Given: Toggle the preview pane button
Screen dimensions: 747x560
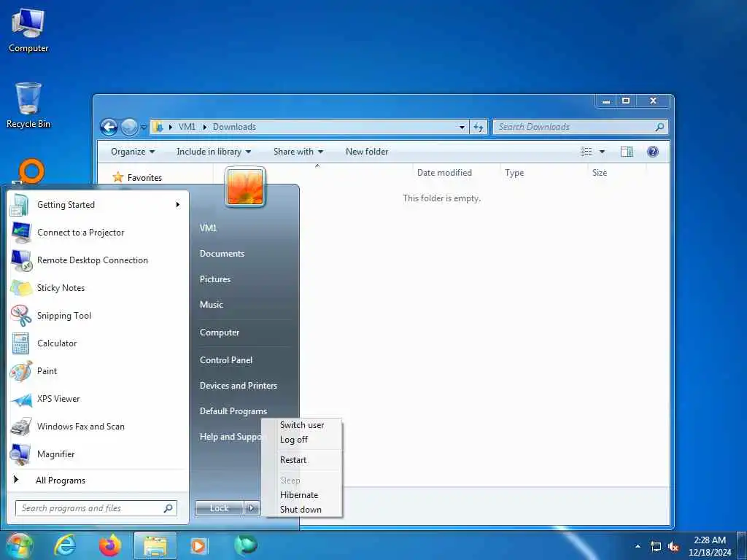Looking at the screenshot, I should coord(627,152).
